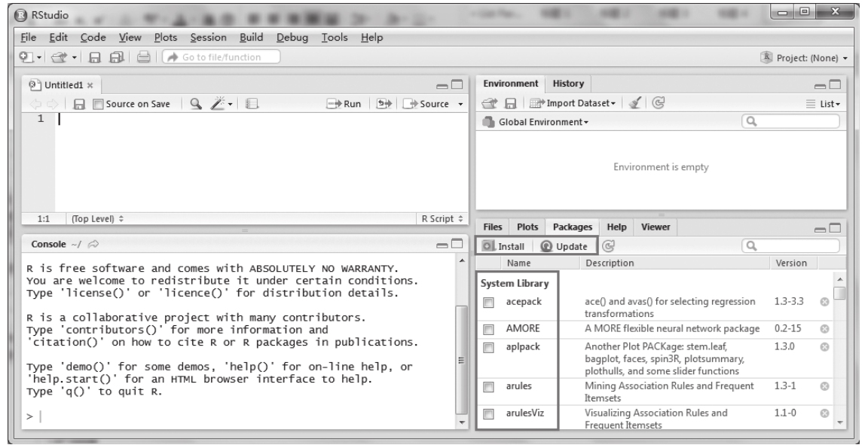Click the save workspace icon in Environment pane

[x=511, y=103]
